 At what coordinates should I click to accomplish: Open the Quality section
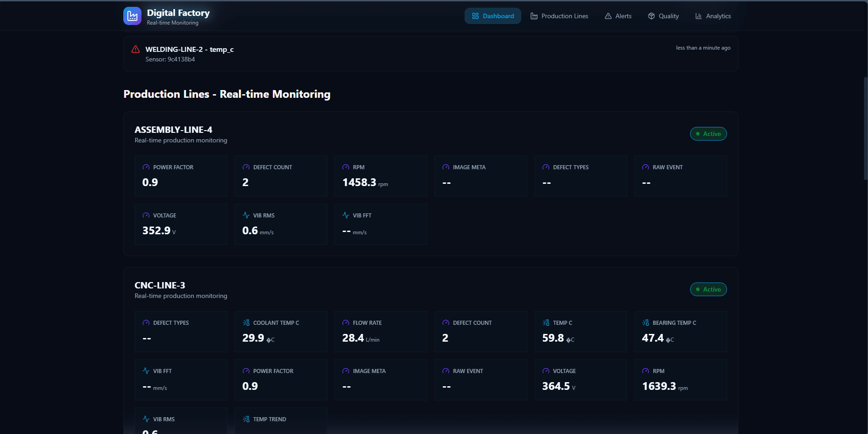tap(663, 16)
